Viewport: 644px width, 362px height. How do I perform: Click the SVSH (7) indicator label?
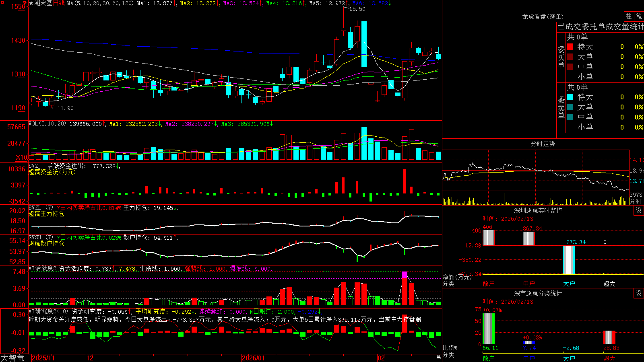pos(41,238)
